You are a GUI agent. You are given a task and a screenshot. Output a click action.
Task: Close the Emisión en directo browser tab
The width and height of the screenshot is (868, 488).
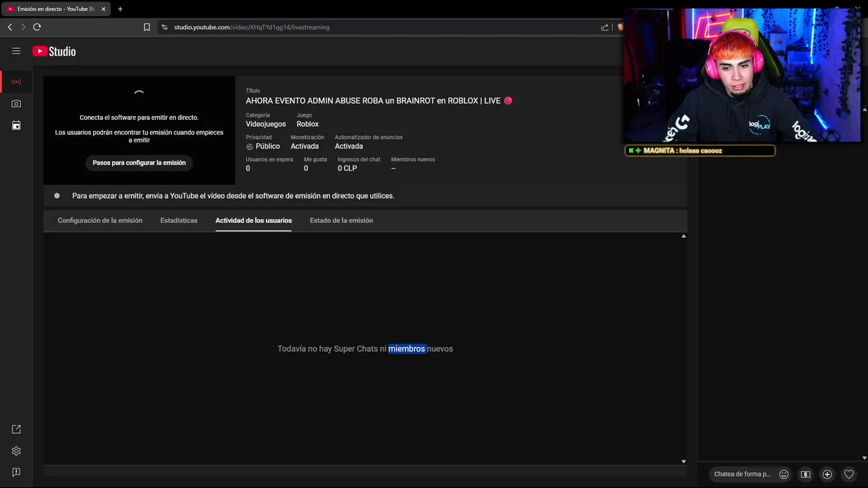103,9
